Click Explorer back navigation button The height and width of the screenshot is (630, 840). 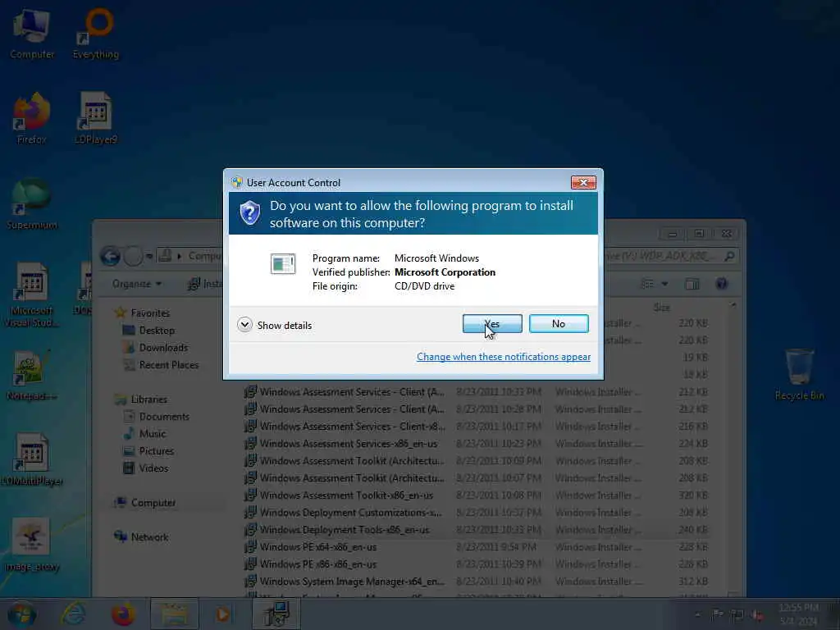coord(111,256)
